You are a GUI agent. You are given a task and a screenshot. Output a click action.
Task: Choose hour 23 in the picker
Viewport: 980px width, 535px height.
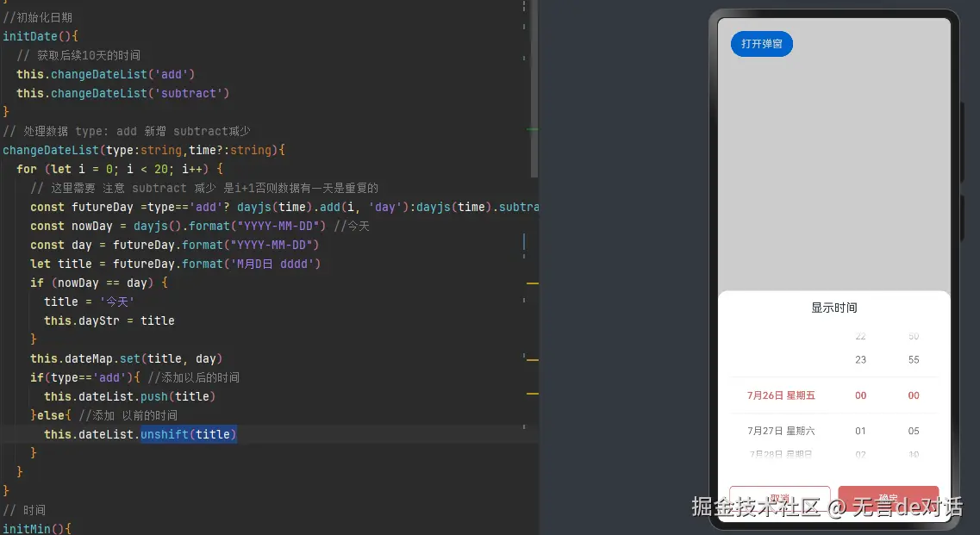coord(861,359)
